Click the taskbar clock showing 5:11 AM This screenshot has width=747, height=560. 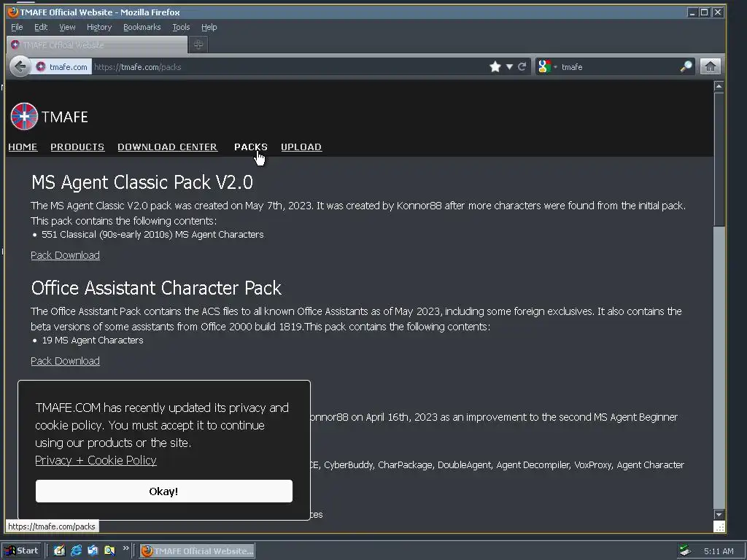pyautogui.click(x=719, y=551)
